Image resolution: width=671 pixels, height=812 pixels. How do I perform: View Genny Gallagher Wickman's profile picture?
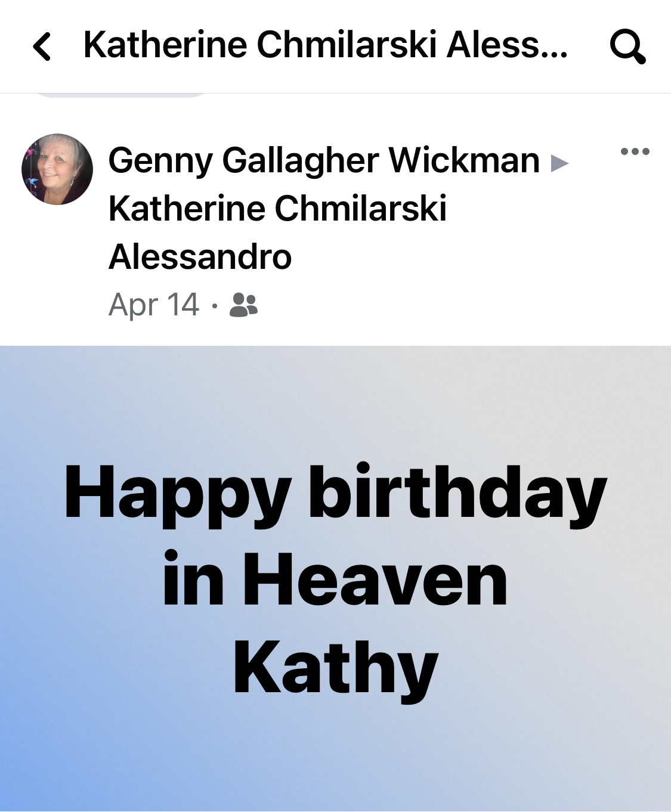click(57, 169)
